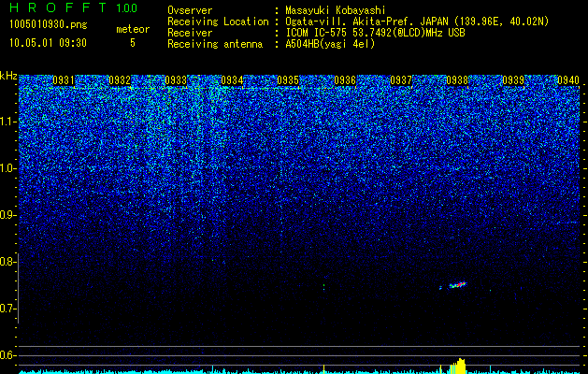The height and width of the screenshot is (374, 588).
Task: Click the small green dot echo near 0936
Action: 323,287
